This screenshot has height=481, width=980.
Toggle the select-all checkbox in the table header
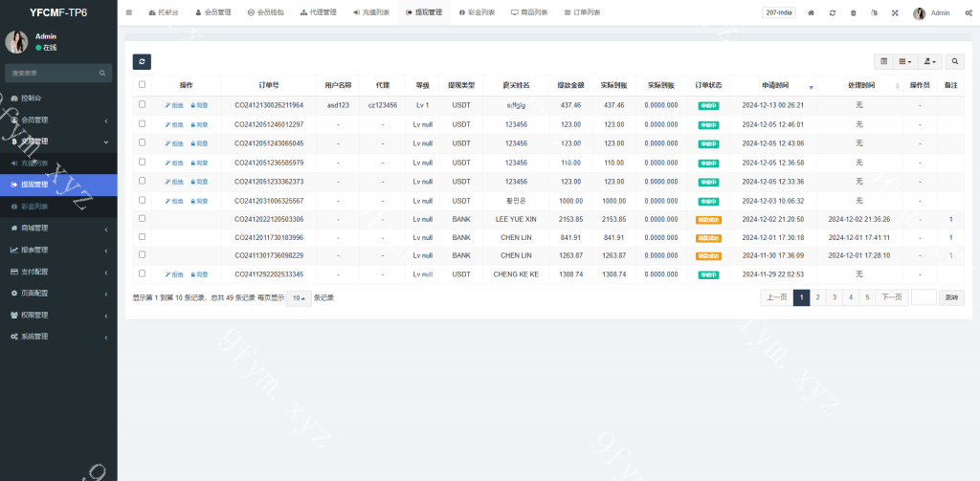(x=142, y=84)
